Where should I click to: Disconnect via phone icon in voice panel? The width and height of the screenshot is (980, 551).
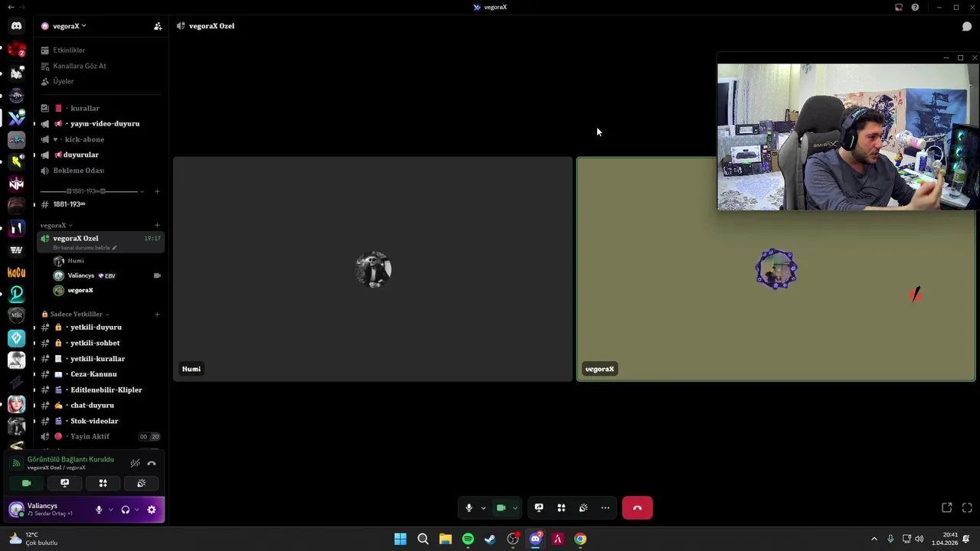[x=152, y=463]
